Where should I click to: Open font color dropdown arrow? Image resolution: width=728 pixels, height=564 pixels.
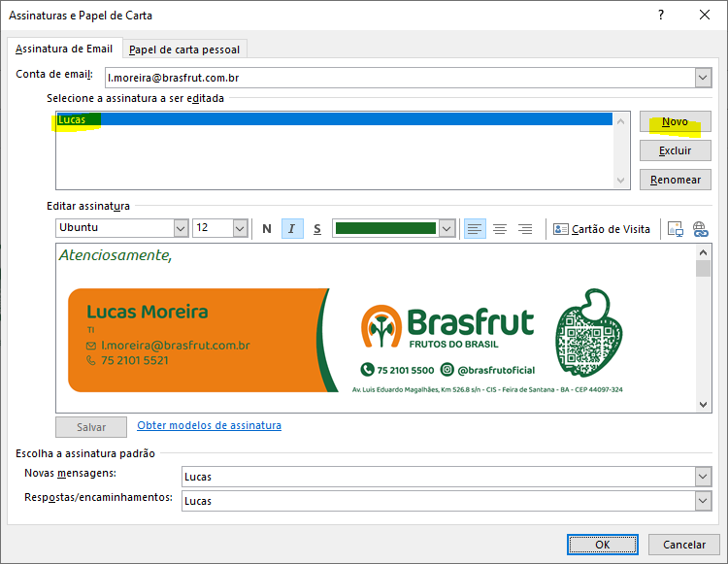coord(447,228)
